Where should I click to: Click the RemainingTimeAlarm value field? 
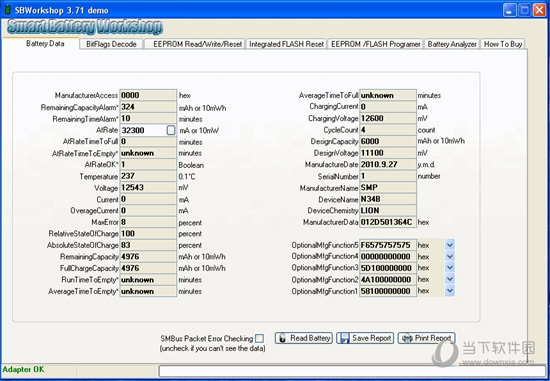point(148,119)
